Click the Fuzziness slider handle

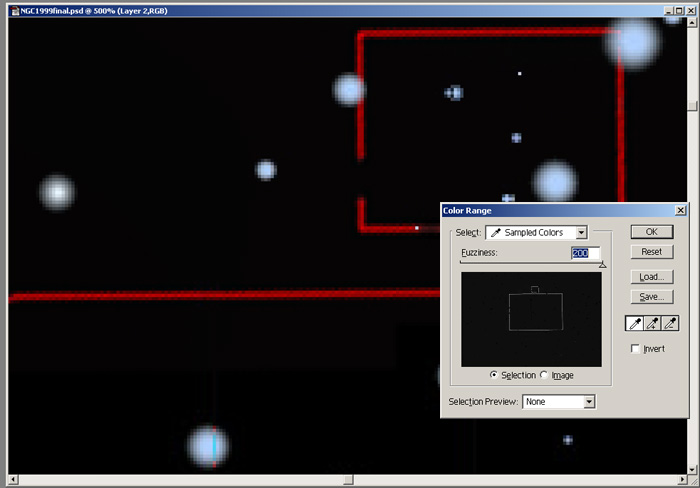(602, 265)
